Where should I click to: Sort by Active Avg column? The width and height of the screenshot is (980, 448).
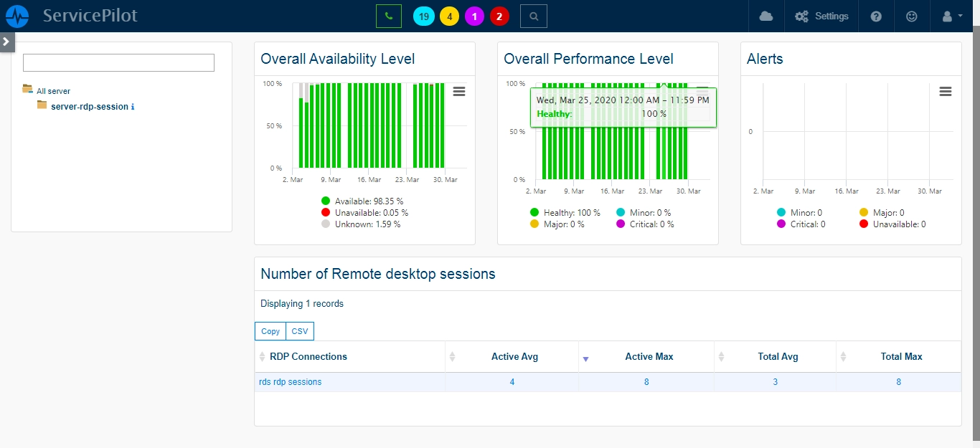(x=512, y=356)
